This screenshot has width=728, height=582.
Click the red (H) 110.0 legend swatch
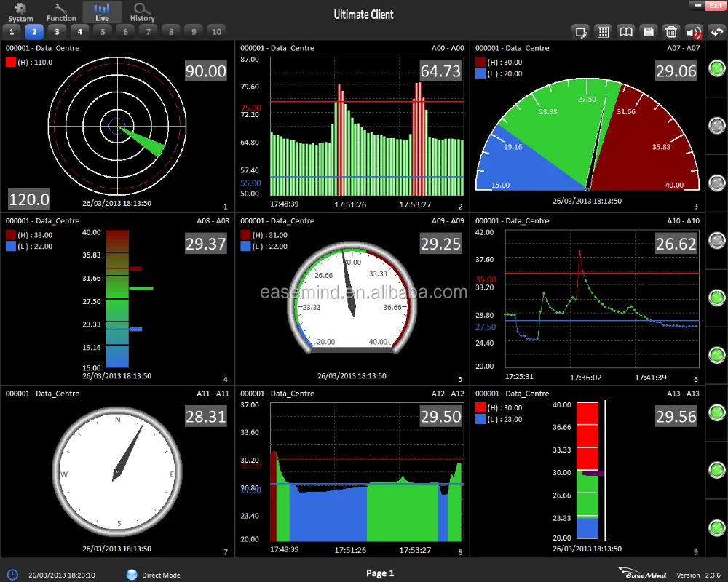(11, 63)
